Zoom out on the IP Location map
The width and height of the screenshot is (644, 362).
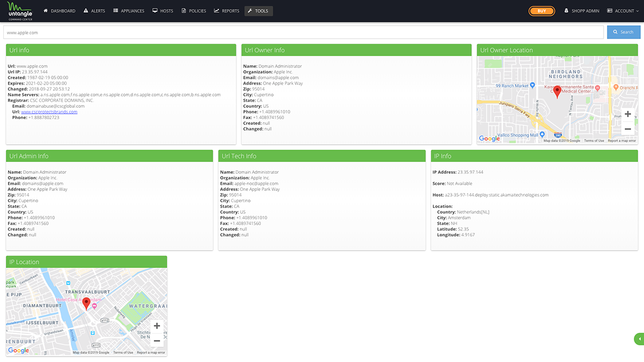(157, 341)
